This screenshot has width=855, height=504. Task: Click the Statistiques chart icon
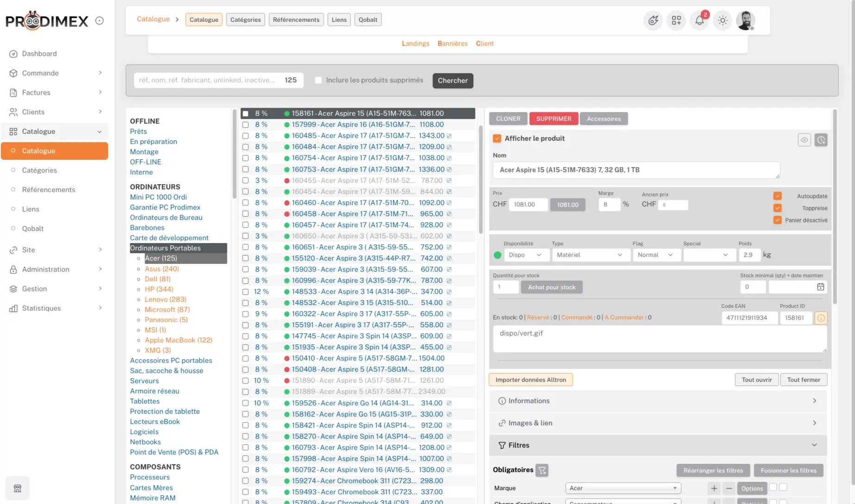[13, 308]
